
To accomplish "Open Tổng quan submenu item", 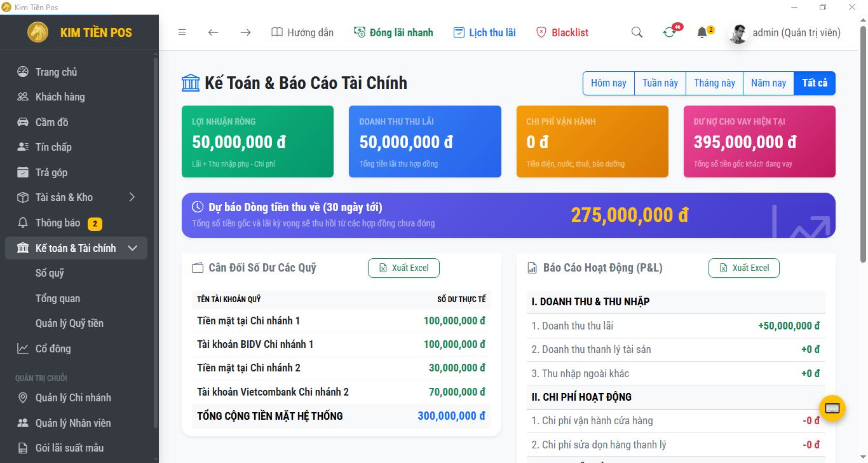I will click(x=58, y=298).
